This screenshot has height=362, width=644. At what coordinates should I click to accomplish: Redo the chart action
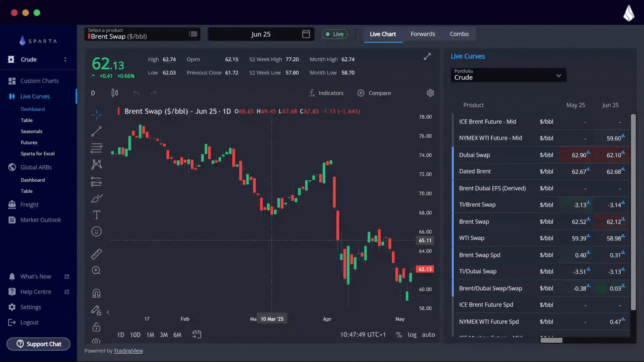pyautogui.click(x=154, y=93)
